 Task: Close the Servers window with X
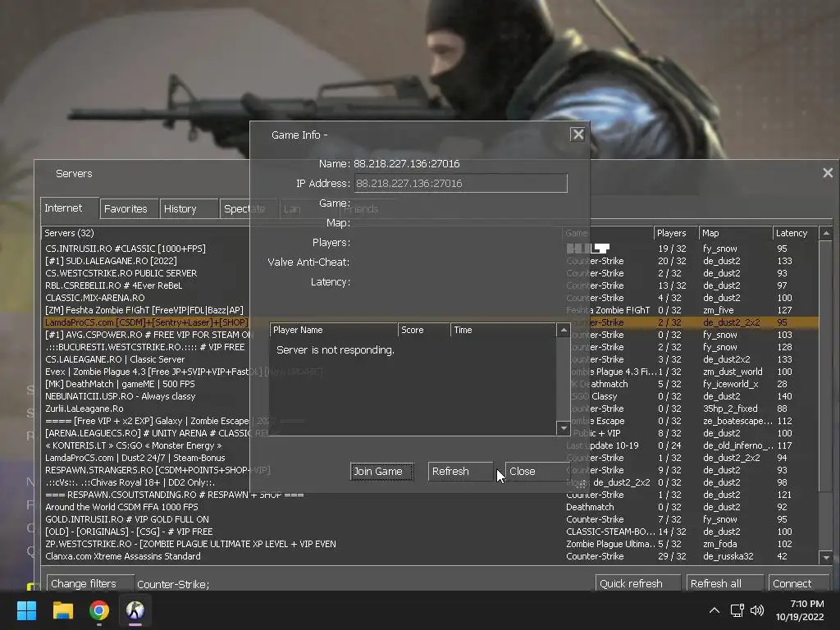[828, 172]
